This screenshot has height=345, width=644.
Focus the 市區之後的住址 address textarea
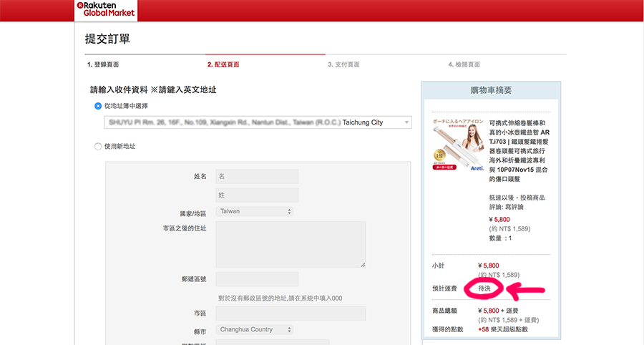291,244
